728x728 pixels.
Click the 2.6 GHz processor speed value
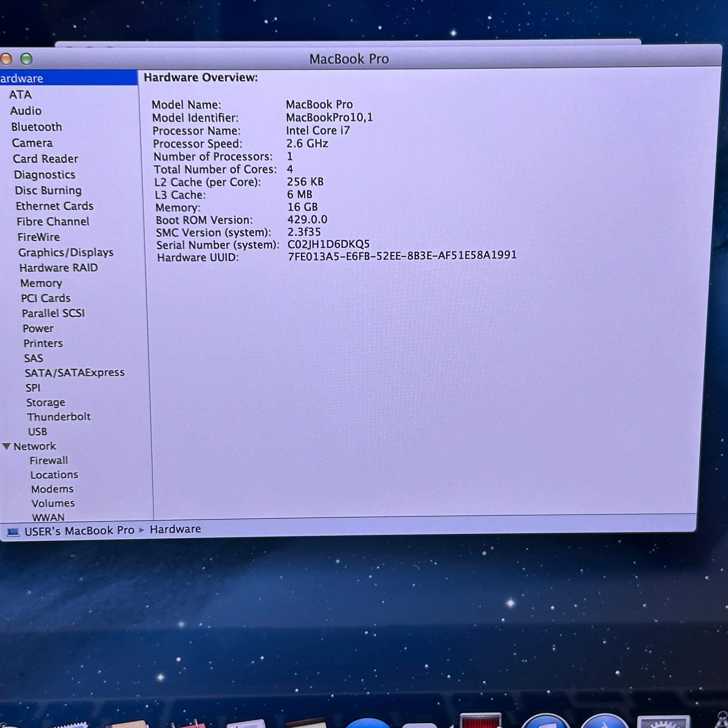(x=307, y=143)
